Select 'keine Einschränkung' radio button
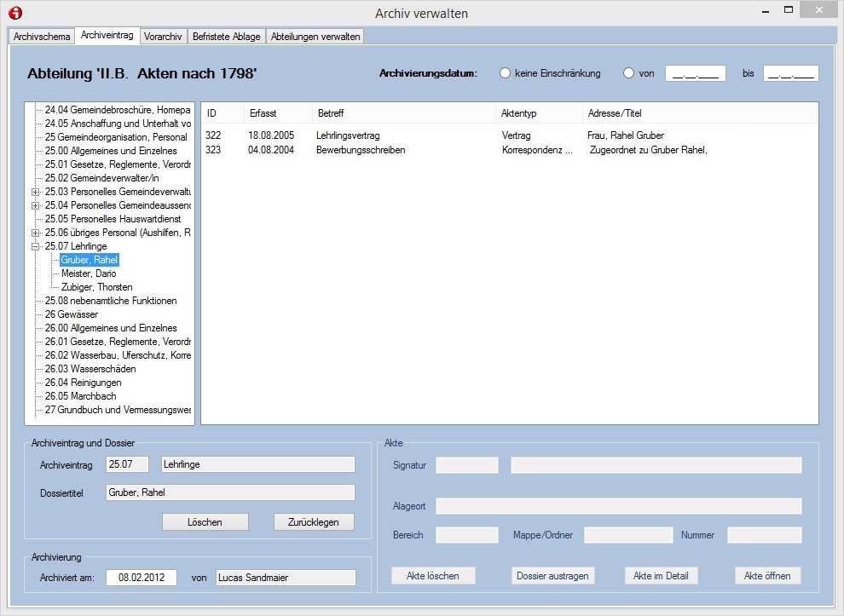This screenshot has width=844, height=616. pyautogui.click(x=505, y=73)
